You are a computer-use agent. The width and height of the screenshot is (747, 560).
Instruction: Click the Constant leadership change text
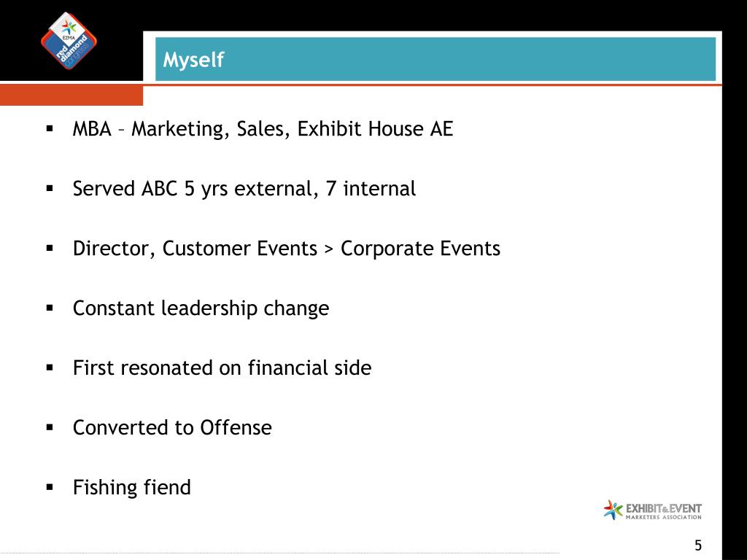click(x=201, y=308)
